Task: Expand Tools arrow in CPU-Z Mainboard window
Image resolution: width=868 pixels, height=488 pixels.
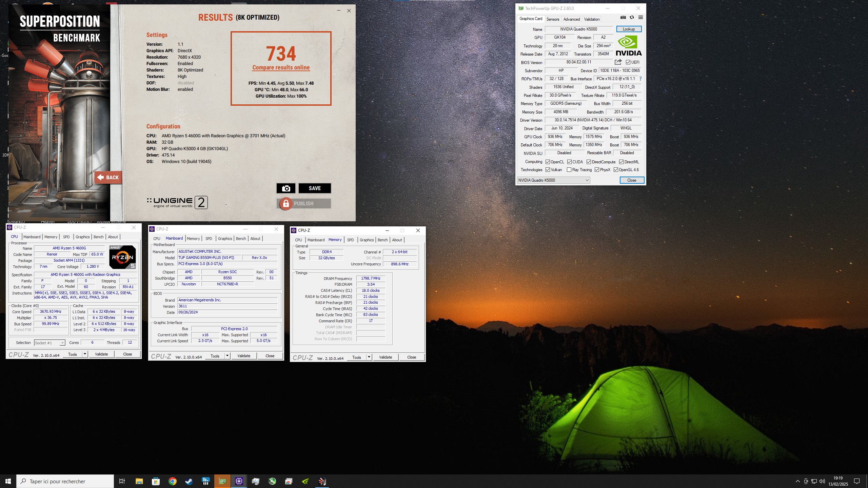Action: point(227,356)
